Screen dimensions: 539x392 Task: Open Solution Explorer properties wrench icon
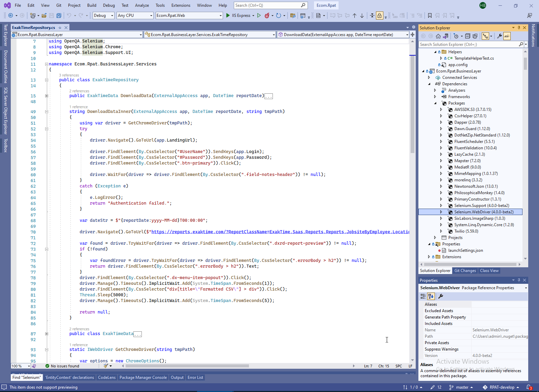[x=499, y=36]
